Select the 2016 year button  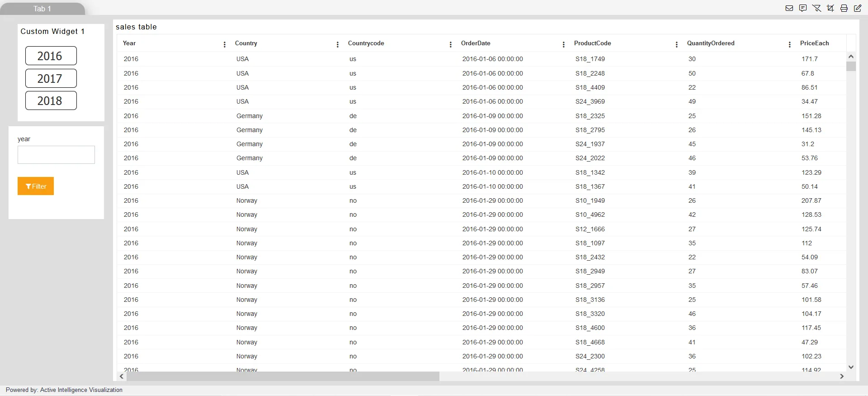(x=51, y=56)
